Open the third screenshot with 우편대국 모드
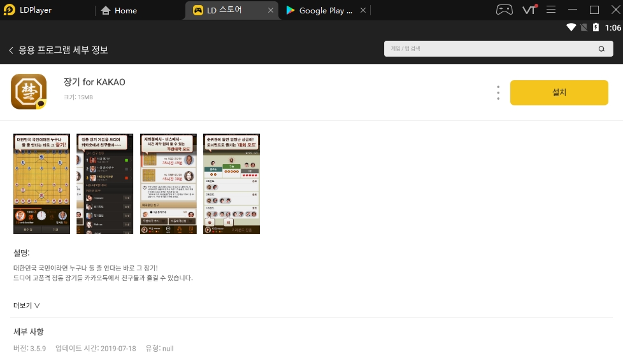 coord(168,184)
